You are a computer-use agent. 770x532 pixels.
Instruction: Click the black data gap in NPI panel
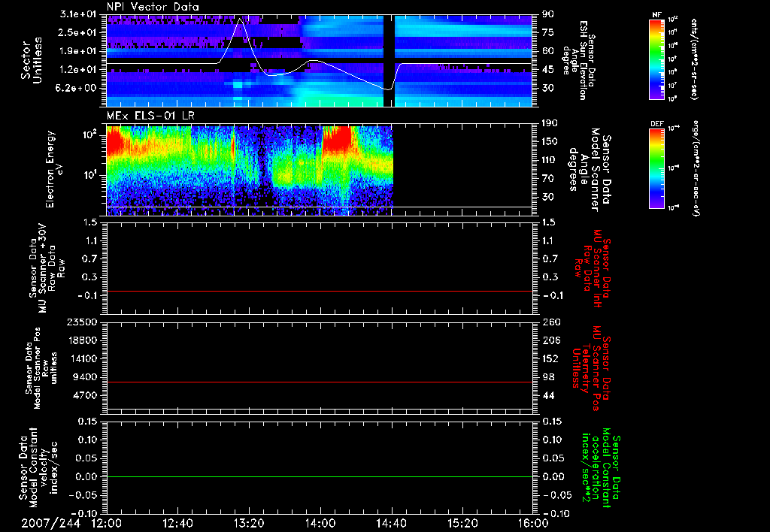pos(389,60)
